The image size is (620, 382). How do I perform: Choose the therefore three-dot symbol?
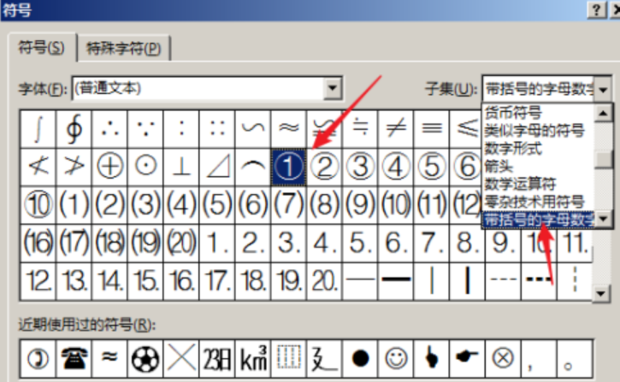pyautogui.click(x=110, y=129)
